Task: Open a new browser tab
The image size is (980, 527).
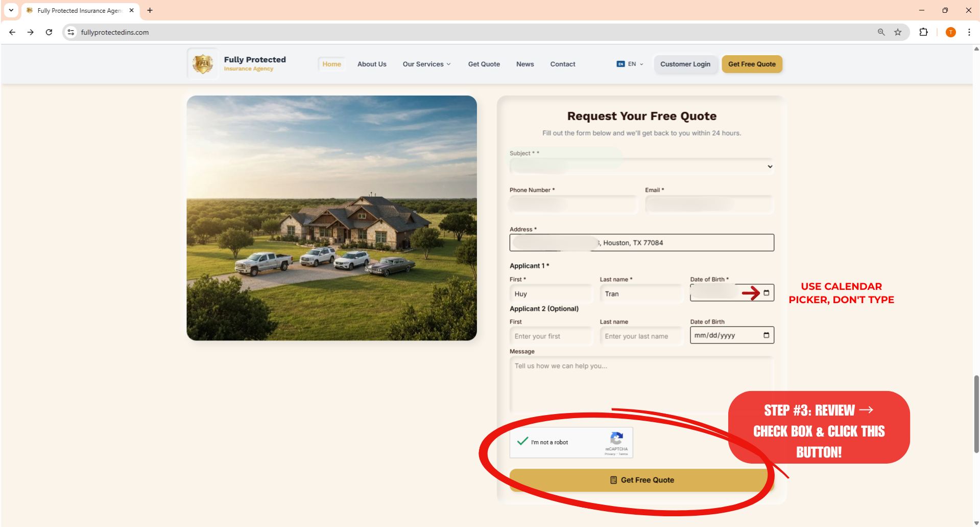Action: 150,10
